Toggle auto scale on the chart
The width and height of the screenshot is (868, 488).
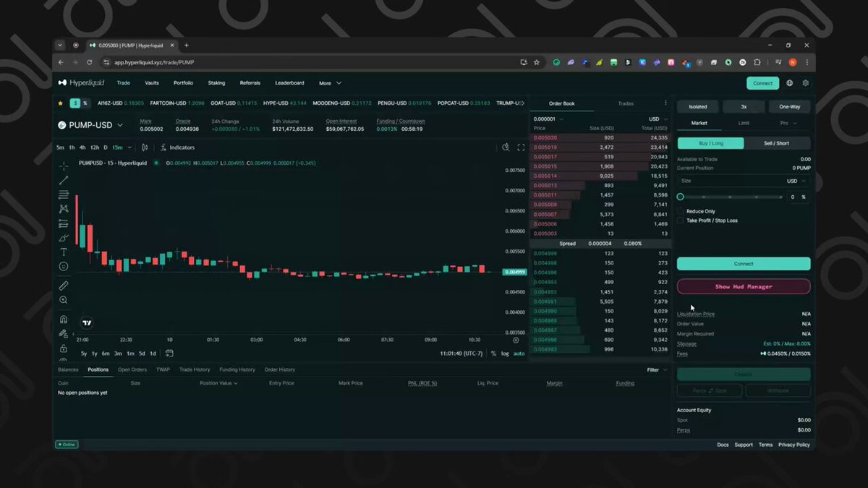[x=519, y=354]
